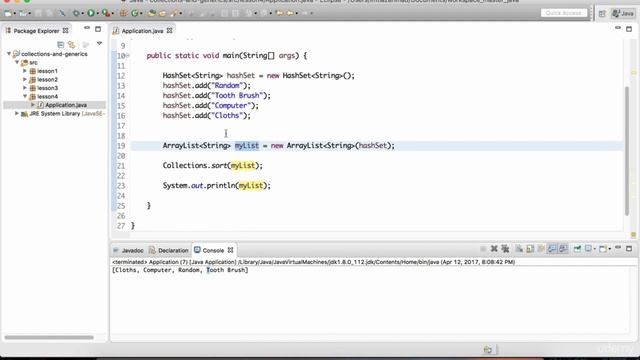
Task: Collapse the src folder
Action: [x=17, y=62]
